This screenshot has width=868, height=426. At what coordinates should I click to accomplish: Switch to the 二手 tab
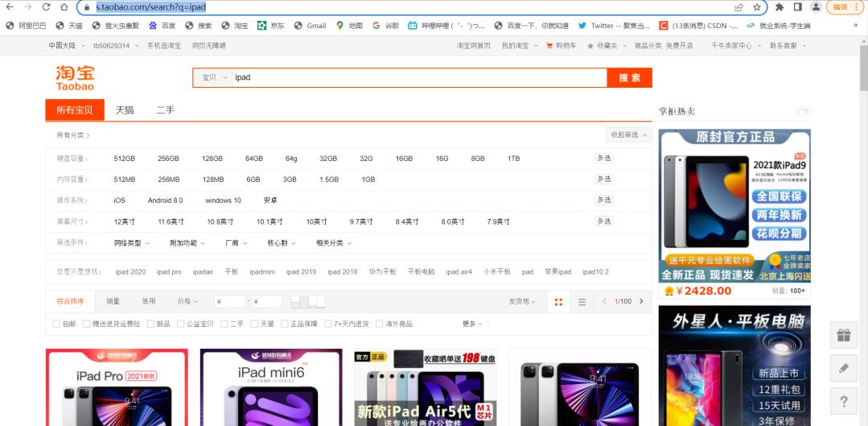(165, 110)
